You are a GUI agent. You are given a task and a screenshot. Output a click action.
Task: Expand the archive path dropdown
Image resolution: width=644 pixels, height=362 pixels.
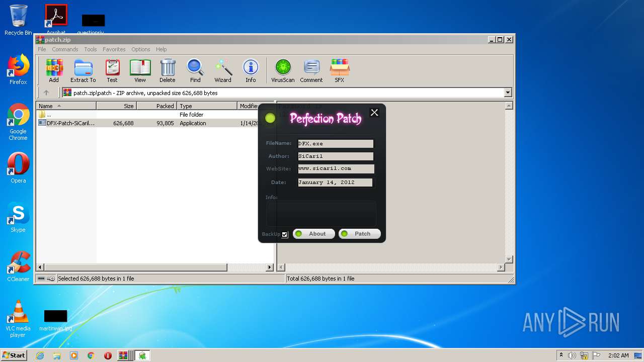[x=508, y=93]
